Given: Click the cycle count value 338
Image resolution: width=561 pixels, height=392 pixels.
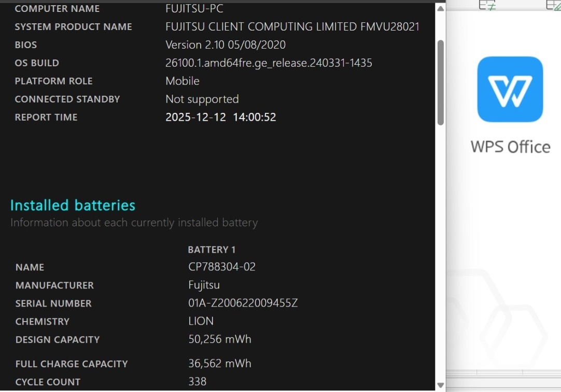Looking at the screenshot, I should [x=198, y=381].
